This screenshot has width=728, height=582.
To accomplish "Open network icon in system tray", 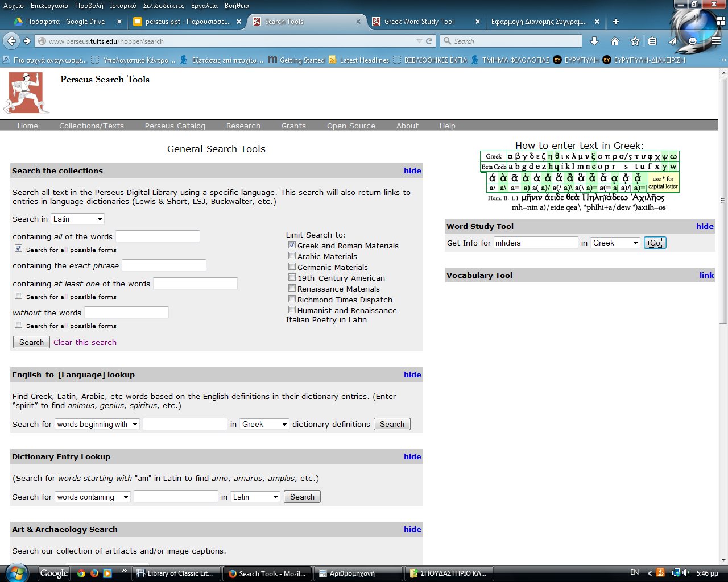I will tap(676, 573).
